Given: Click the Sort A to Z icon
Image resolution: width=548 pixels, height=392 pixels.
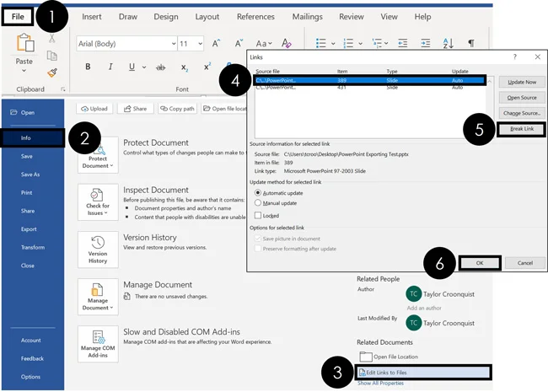Looking at the screenshot, I should (x=448, y=43).
